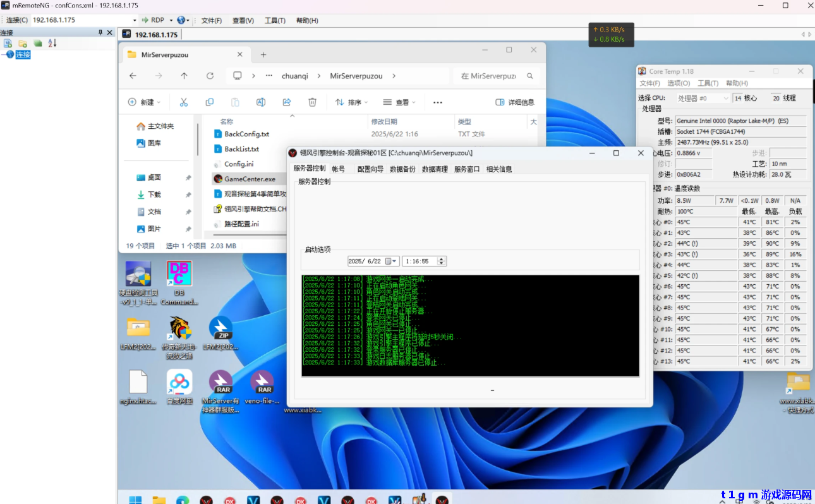Switch to the 帐号 tab in the console
The image size is (815, 504).
click(339, 169)
